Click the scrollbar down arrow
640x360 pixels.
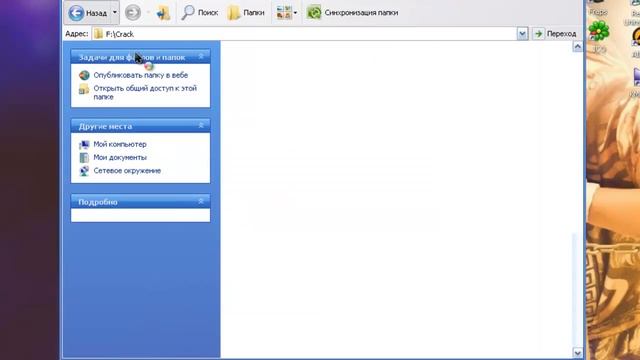(578, 353)
